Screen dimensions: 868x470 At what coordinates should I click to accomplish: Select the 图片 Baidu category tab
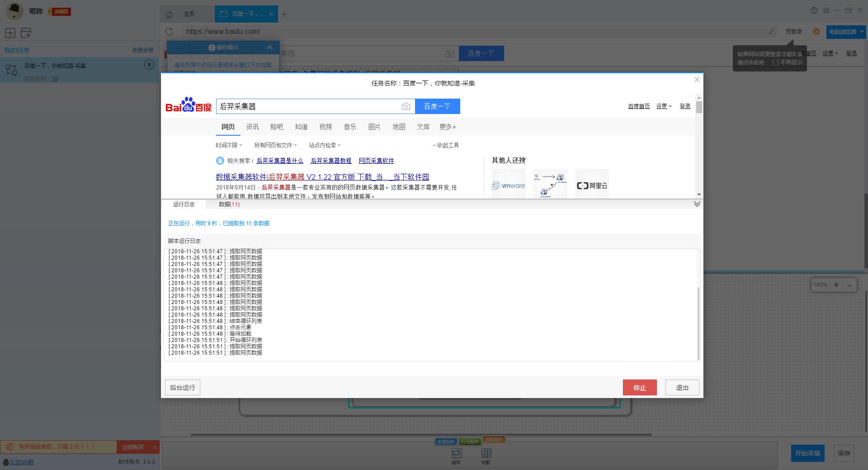(x=374, y=127)
